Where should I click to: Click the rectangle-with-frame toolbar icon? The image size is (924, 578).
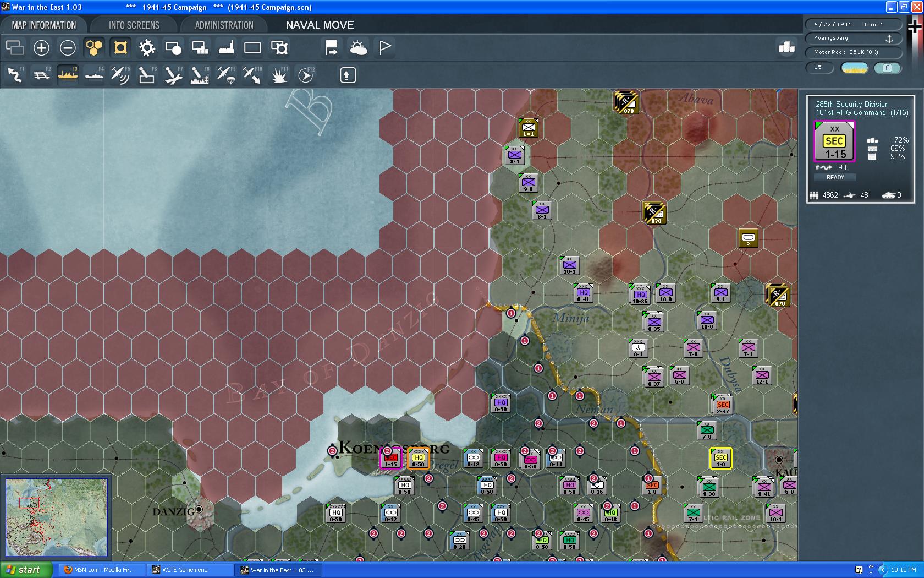[279, 48]
